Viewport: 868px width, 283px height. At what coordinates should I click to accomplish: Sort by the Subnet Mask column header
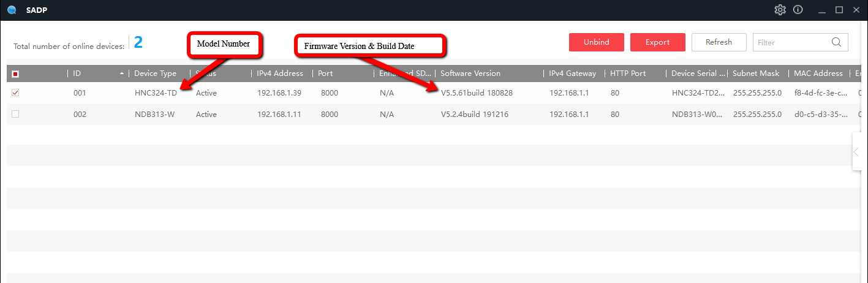pyautogui.click(x=756, y=74)
